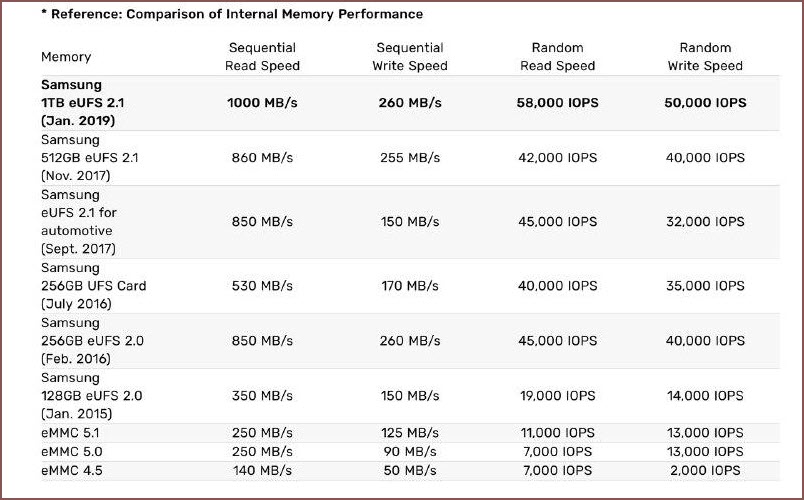The image size is (804, 500).
Task: Click the Samsung 1TB eUFS 2.1 row label
Action: coord(83,103)
